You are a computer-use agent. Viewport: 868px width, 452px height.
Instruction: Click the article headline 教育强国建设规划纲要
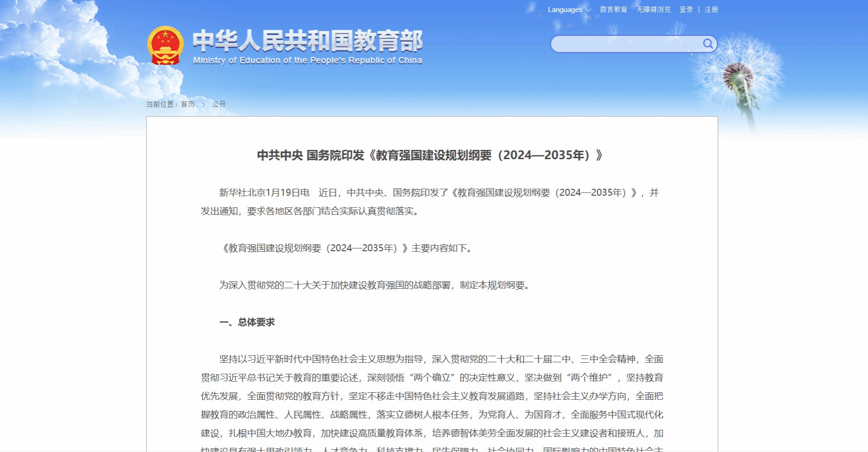tap(430, 155)
